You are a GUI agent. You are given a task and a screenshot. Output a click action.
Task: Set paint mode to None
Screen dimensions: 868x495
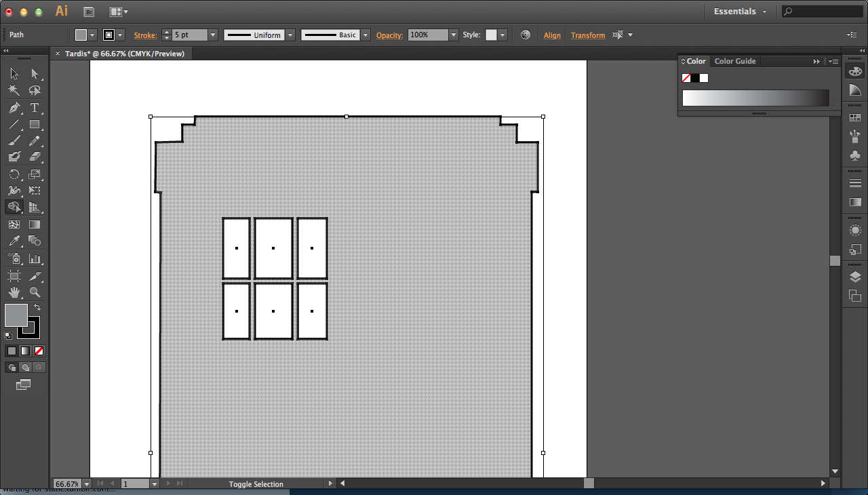39,351
